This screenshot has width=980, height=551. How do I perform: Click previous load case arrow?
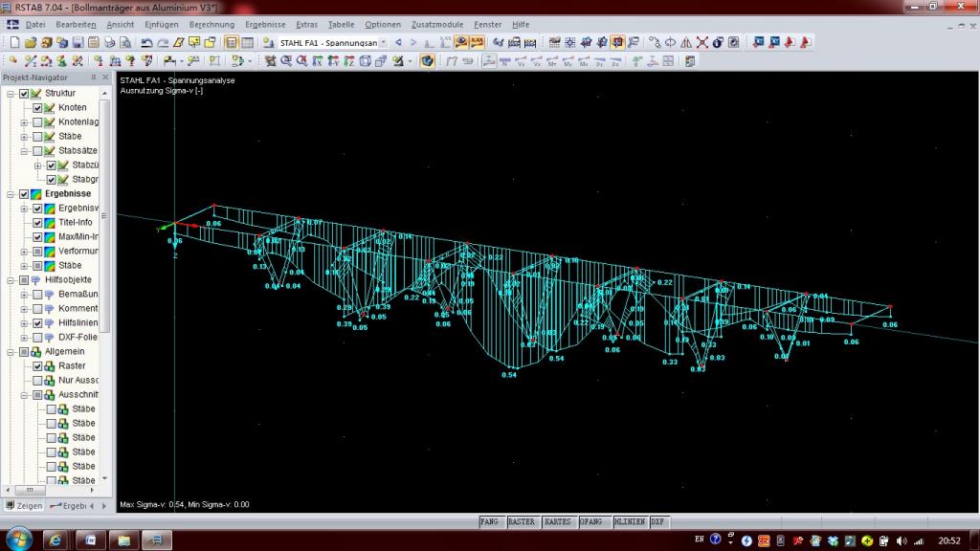[x=399, y=42]
